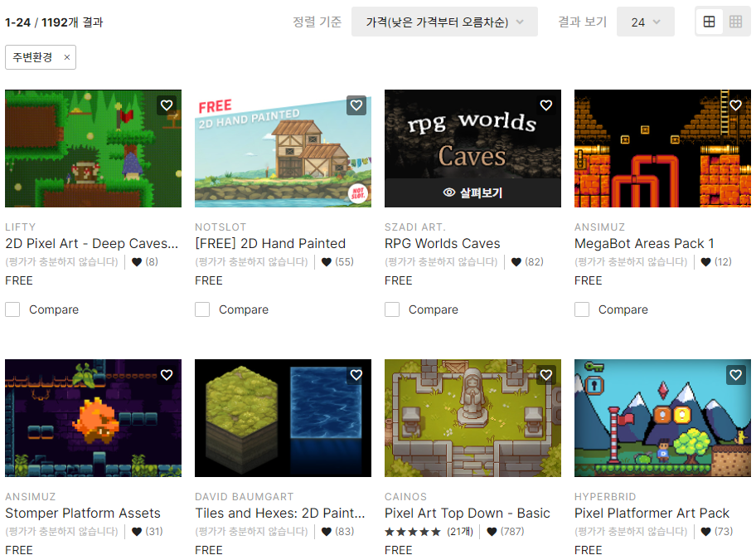Check Compare for 2D Pixel Art Deep Caves
The width and height of the screenshot is (756, 560).
point(12,309)
